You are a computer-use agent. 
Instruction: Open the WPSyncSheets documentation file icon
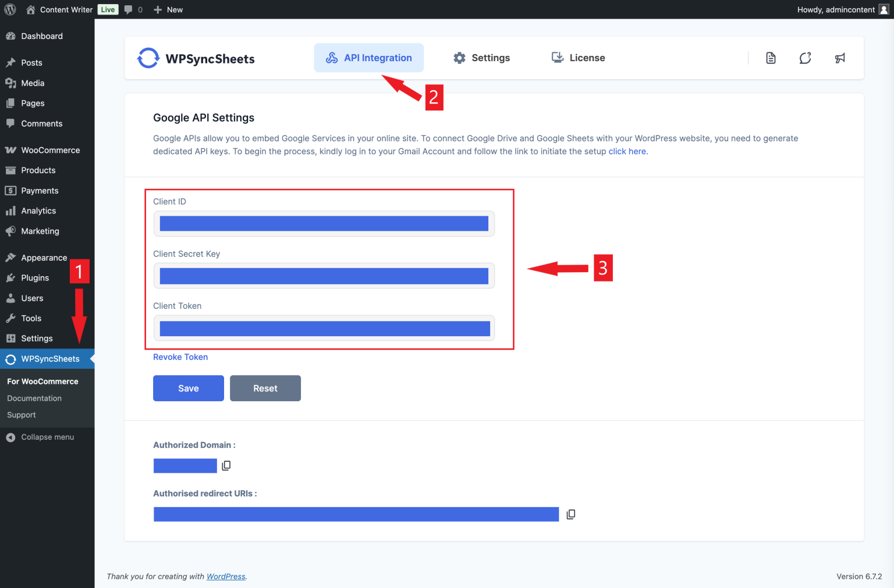click(x=771, y=58)
